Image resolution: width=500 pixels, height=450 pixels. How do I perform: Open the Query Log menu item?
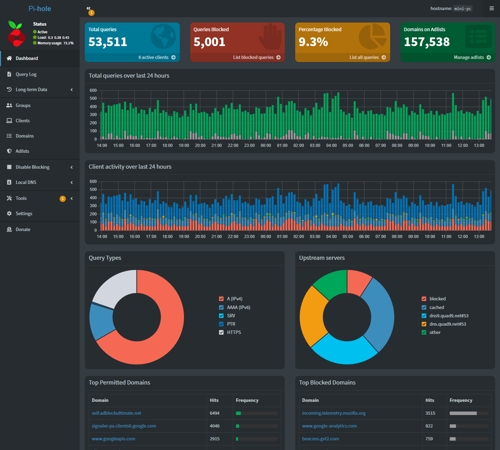pos(40,74)
